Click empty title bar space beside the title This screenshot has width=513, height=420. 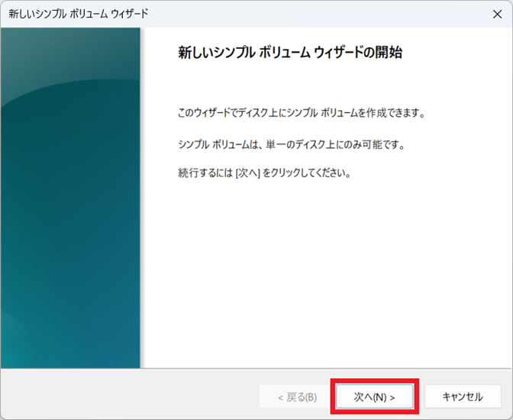(x=305, y=14)
